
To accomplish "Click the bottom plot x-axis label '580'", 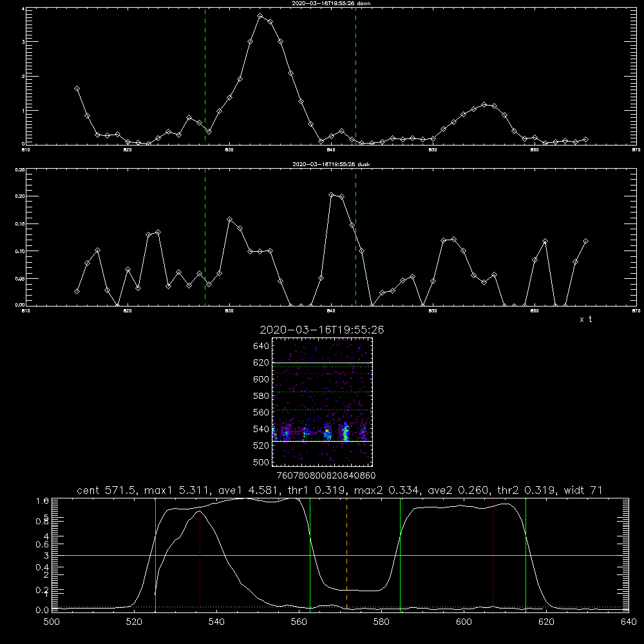I will [x=381, y=622].
